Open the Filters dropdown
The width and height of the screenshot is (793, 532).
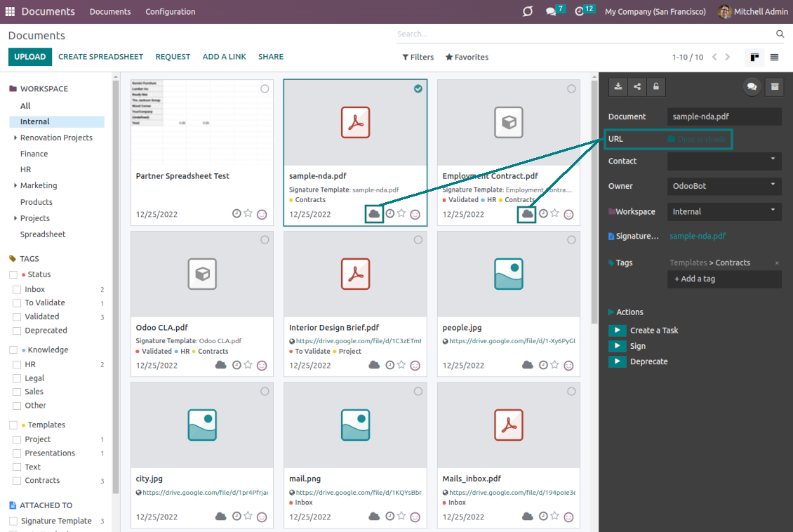pos(418,57)
